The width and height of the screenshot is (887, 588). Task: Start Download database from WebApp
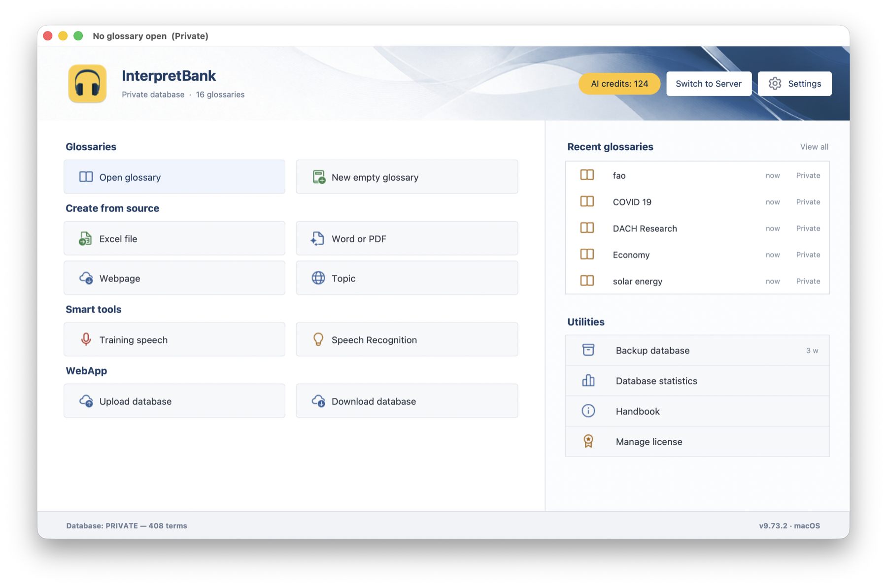pyautogui.click(x=407, y=401)
